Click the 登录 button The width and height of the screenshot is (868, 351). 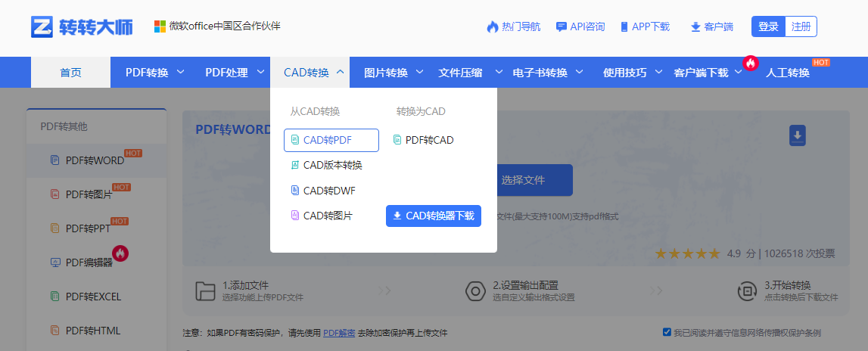[768, 26]
